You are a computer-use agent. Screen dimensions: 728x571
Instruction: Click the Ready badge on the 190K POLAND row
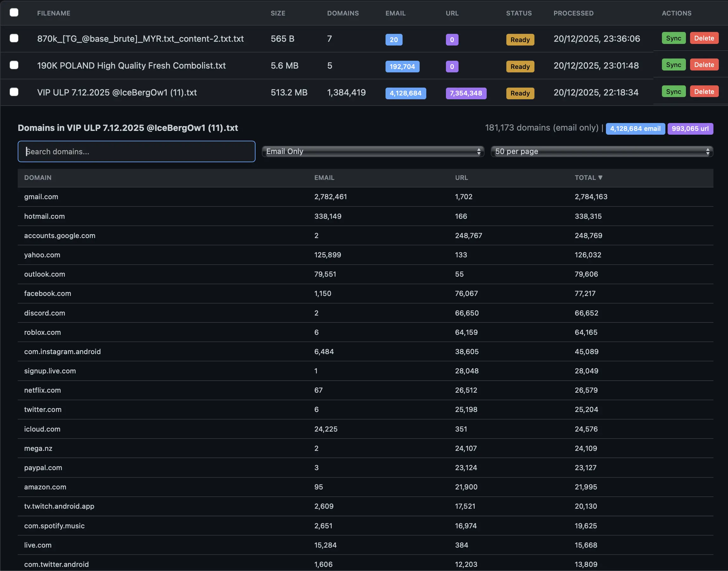pyautogui.click(x=520, y=66)
